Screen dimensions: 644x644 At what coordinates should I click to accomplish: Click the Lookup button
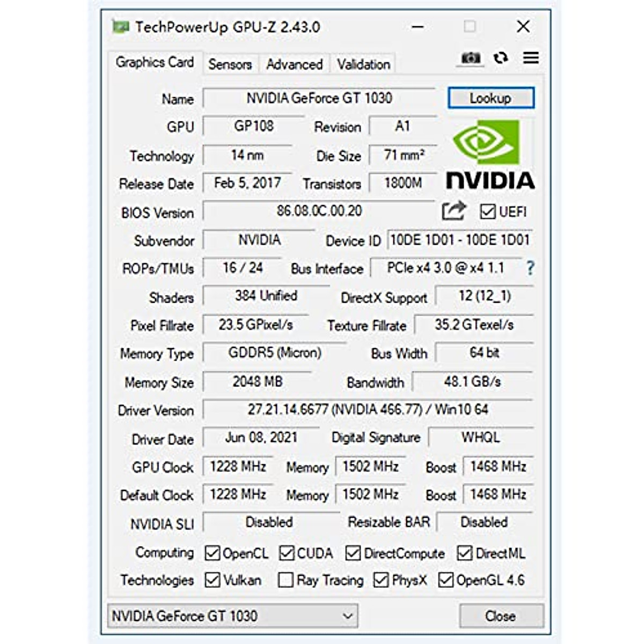(x=491, y=98)
